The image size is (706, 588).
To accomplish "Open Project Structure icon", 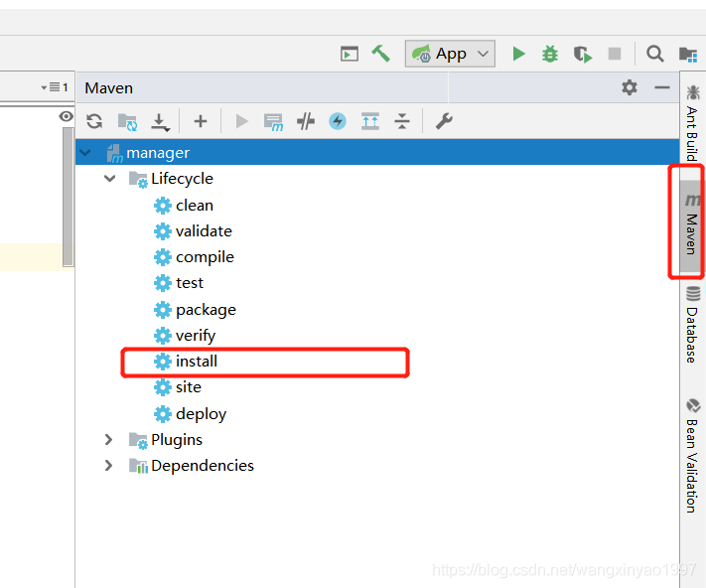I will [688, 54].
